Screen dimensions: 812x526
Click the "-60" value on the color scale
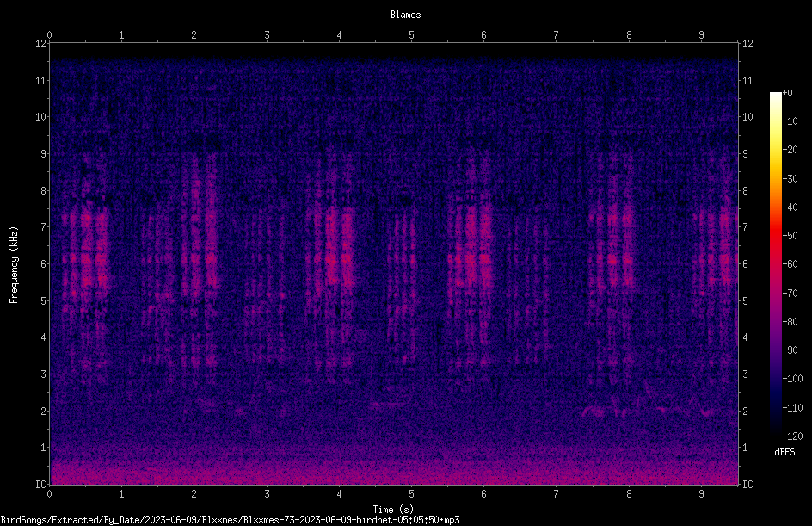tap(790, 264)
